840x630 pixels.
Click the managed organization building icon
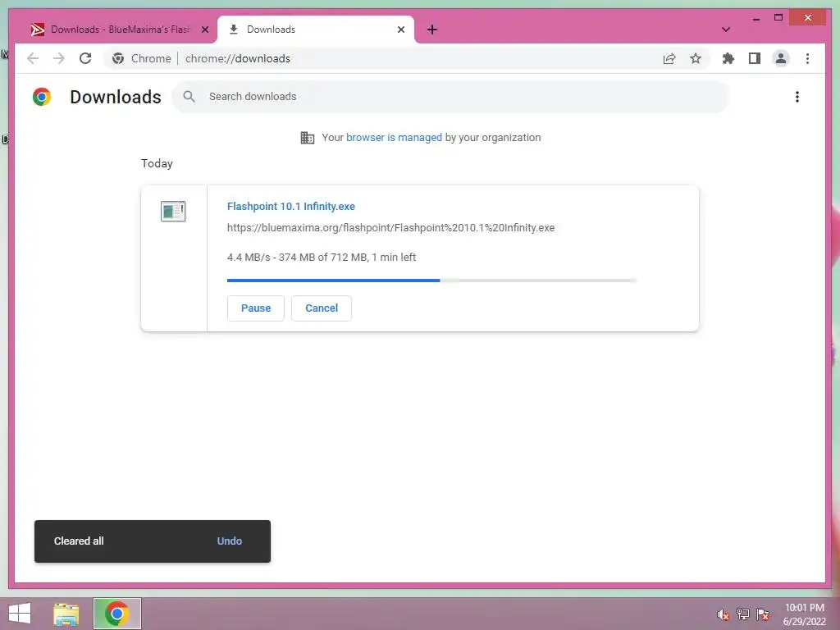click(x=308, y=138)
